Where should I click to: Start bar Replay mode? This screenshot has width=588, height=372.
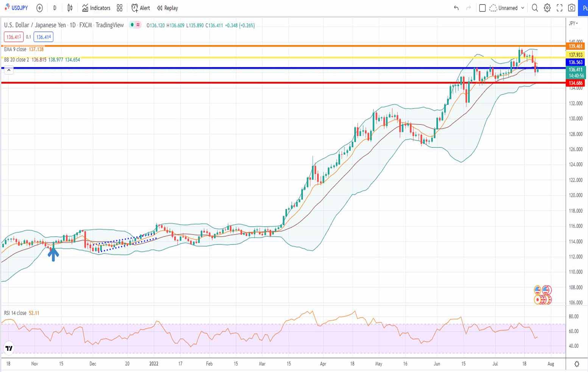[167, 8]
